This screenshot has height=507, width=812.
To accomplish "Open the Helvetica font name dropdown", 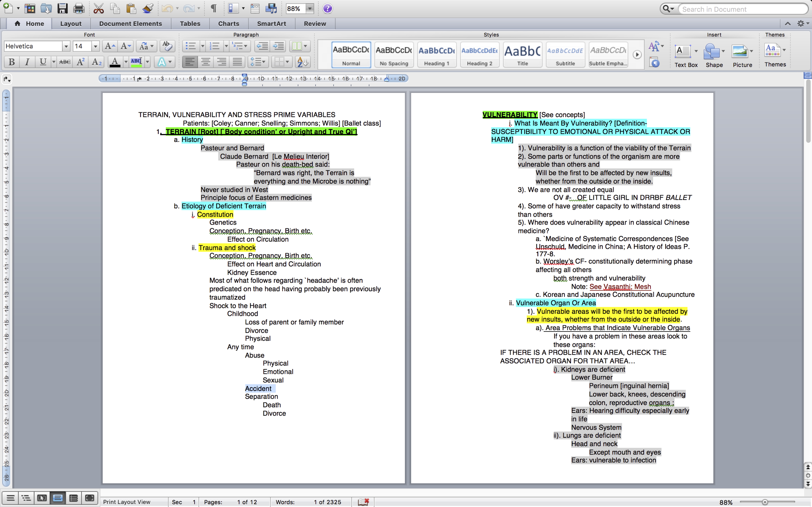I will coord(66,46).
